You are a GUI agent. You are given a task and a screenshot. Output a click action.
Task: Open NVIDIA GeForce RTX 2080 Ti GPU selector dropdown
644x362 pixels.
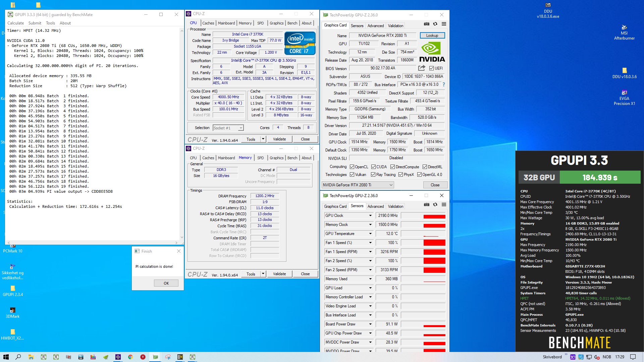click(358, 185)
